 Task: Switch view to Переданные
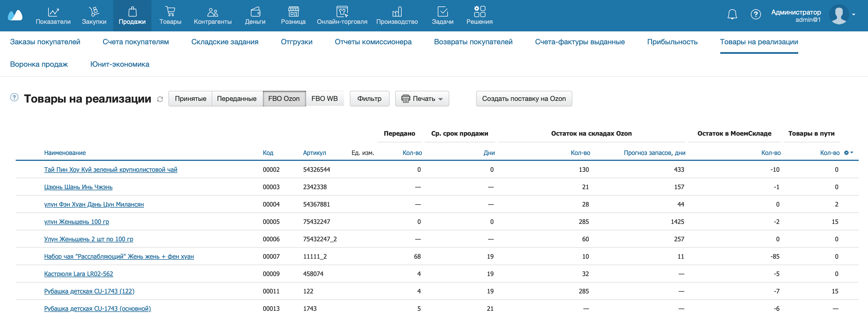tap(237, 99)
